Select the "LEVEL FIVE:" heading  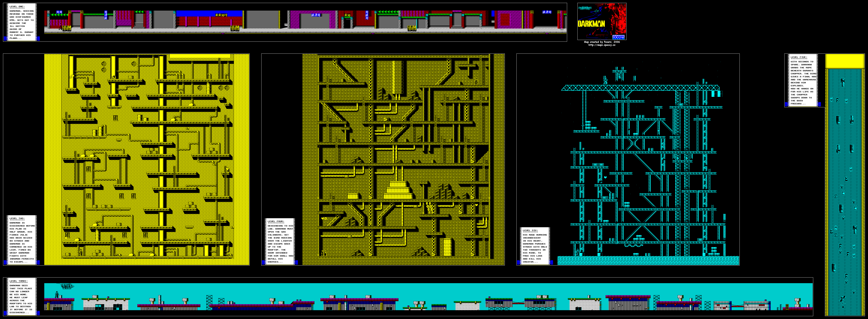point(799,57)
